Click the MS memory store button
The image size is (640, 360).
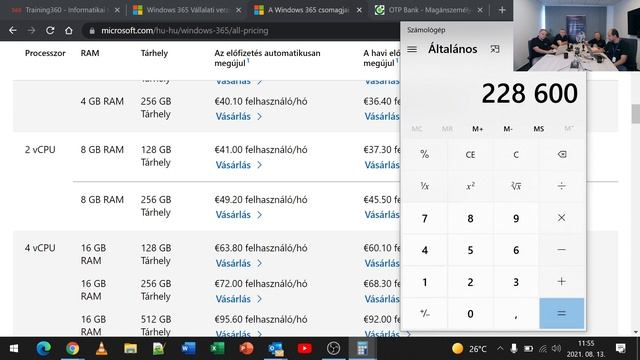(538, 129)
